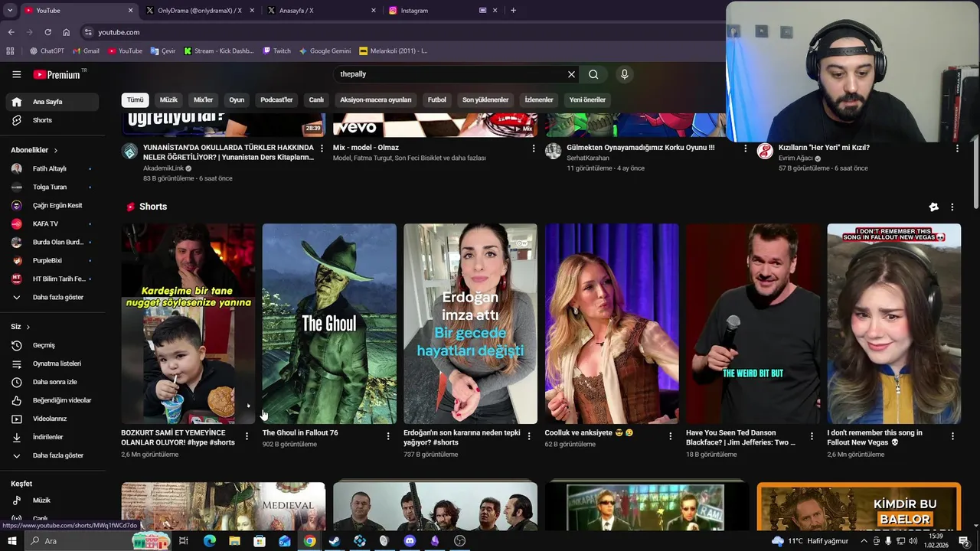Screen dimensions: 980x551
Task: Open the Shorts shelf three-dot menu
Action: tap(952, 207)
